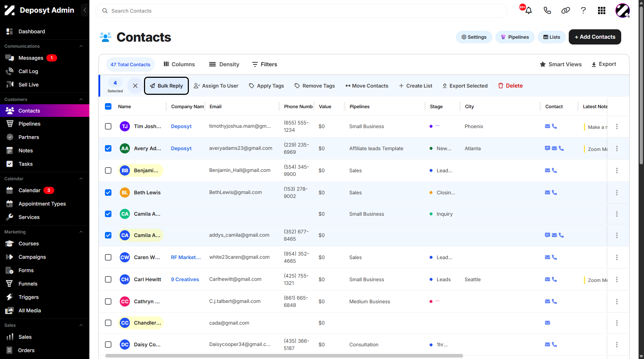The image size is (644, 359).
Task: Click the email icon in the Chandler row
Action: point(547,323)
